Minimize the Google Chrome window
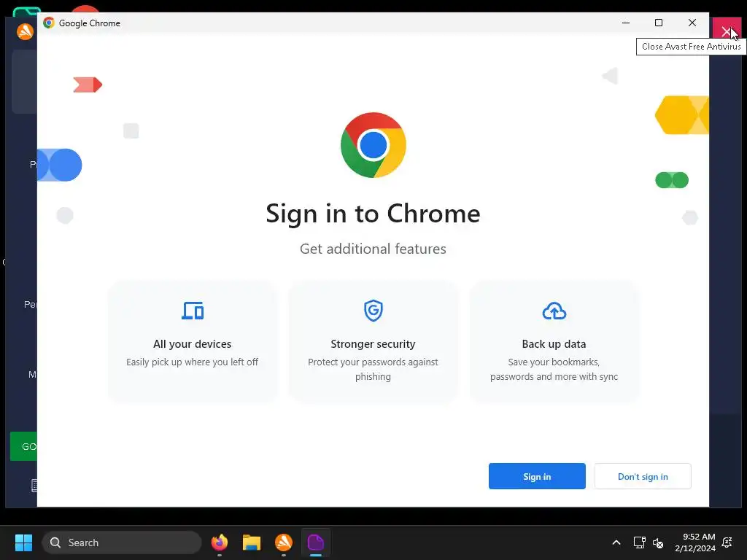This screenshot has width=747, height=560. (x=626, y=23)
